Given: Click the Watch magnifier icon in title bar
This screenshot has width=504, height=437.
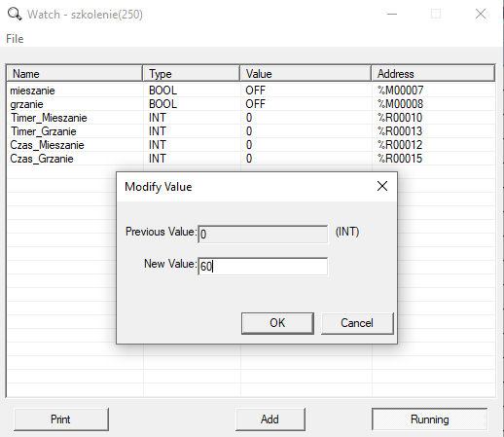Looking at the screenshot, I should (x=15, y=15).
